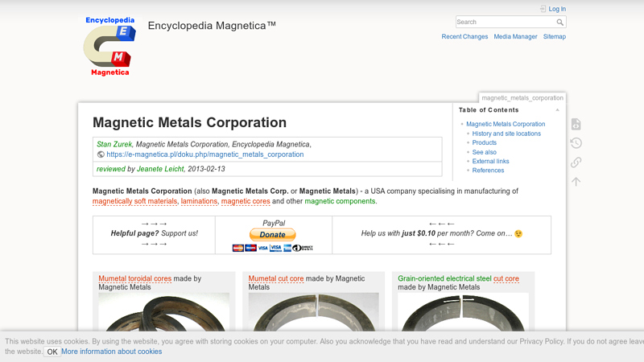Click the payment card logos image

coord(272,248)
